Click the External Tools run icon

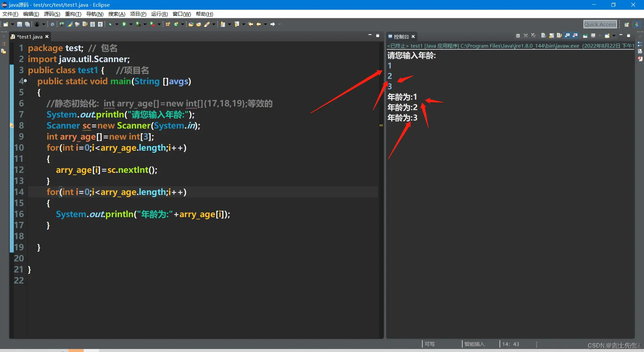[x=152, y=24]
